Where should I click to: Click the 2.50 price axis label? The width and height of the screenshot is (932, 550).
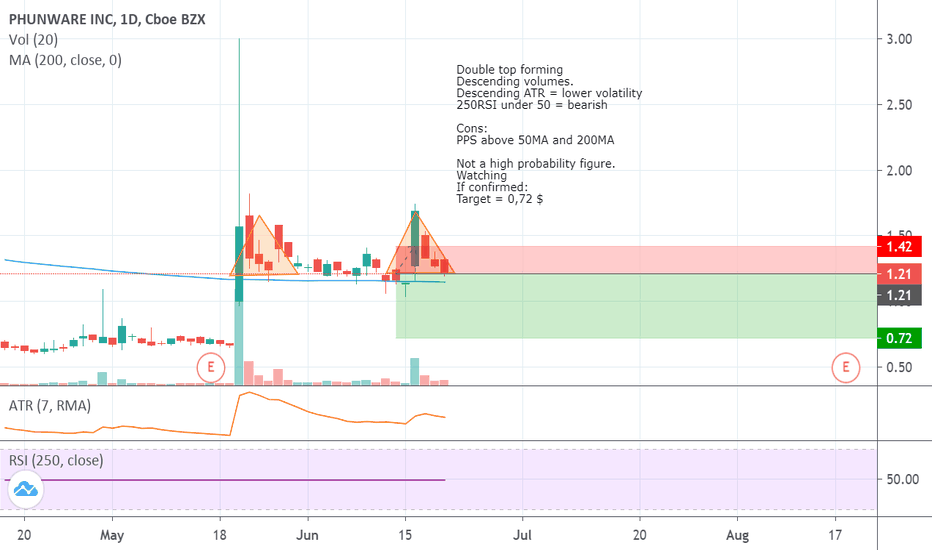point(899,105)
